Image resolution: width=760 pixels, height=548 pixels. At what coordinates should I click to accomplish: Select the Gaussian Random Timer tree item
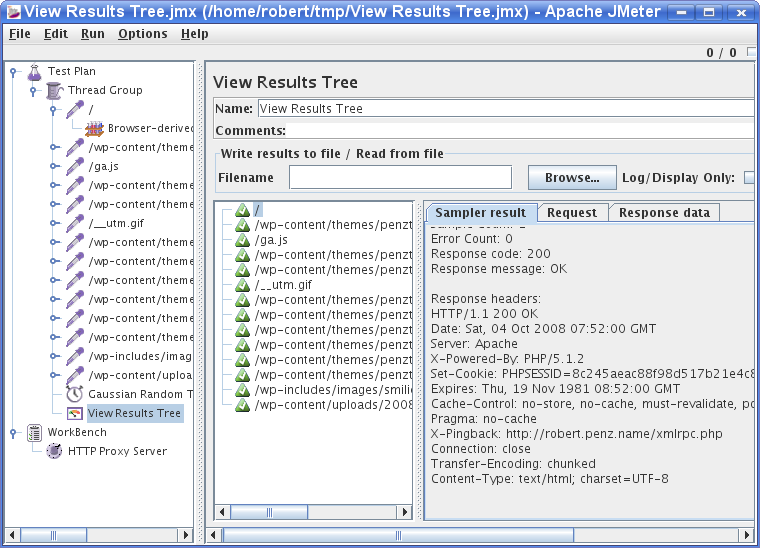(x=140, y=394)
